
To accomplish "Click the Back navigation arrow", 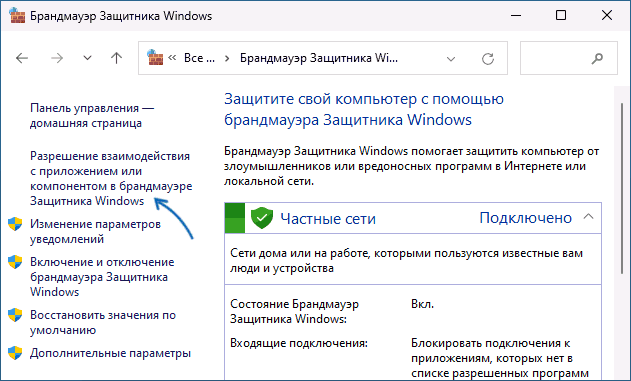I will [22, 58].
